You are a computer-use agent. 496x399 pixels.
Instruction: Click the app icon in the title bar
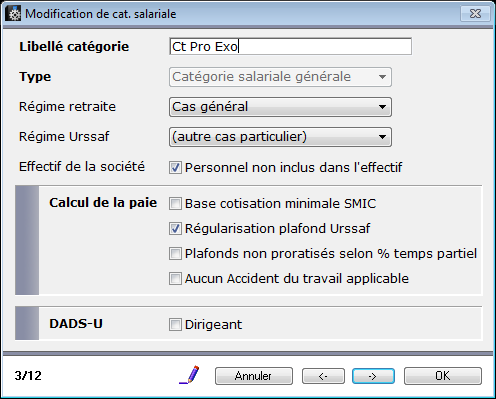(x=13, y=14)
